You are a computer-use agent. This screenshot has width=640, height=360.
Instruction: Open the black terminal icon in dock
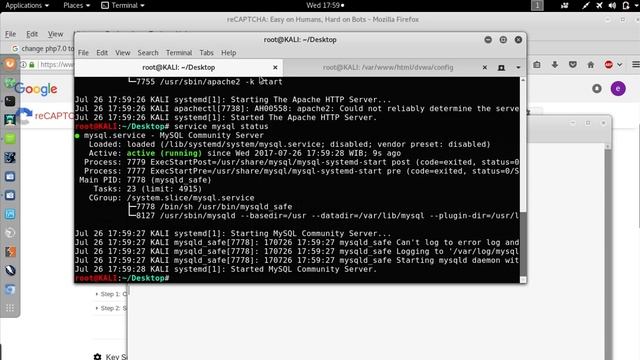point(10,101)
